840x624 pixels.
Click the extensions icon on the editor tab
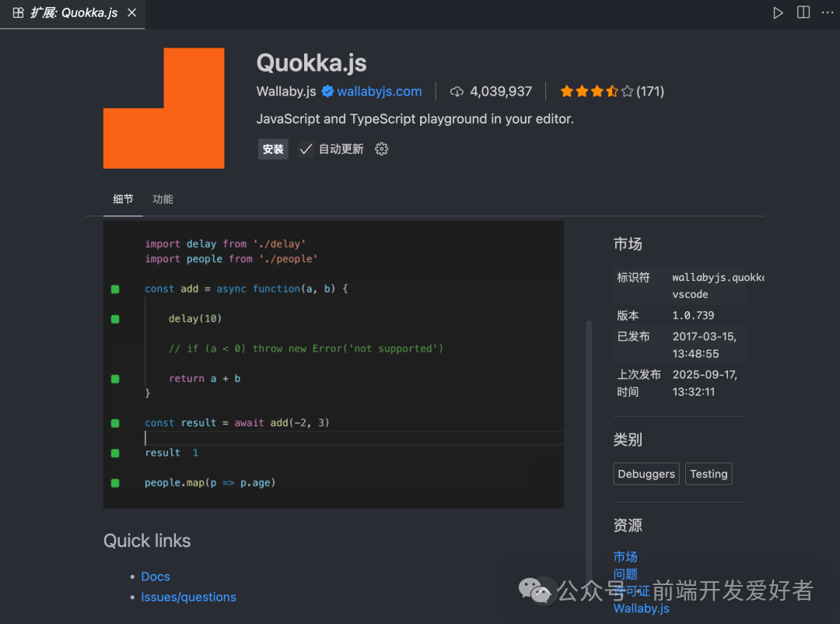[x=17, y=12]
